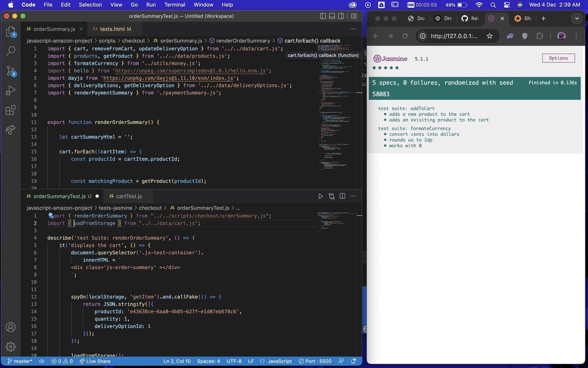Click the Jasmine Options button
Screen dimensions: 588x368
[558, 58]
